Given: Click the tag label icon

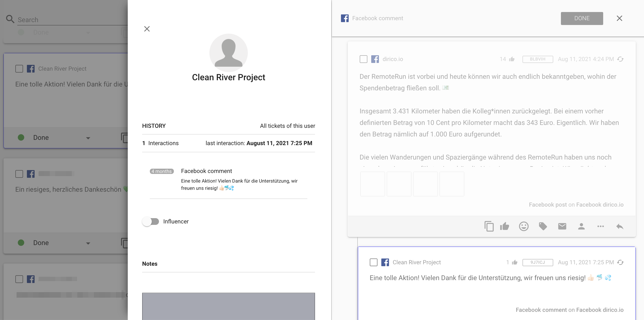Looking at the screenshot, I should 543,227.
